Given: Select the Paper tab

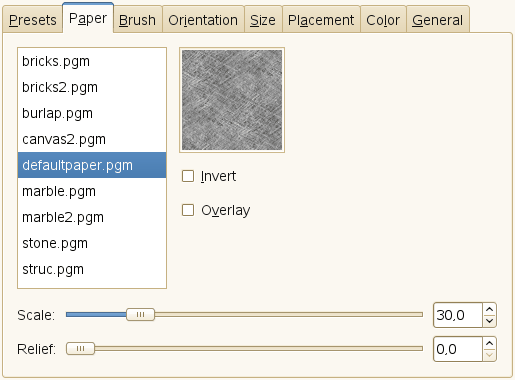Looking at the screenshot, I should click(88, 18).
